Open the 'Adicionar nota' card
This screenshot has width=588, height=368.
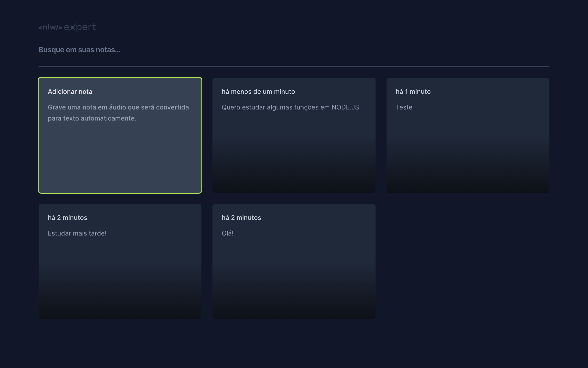click(120, 135)
